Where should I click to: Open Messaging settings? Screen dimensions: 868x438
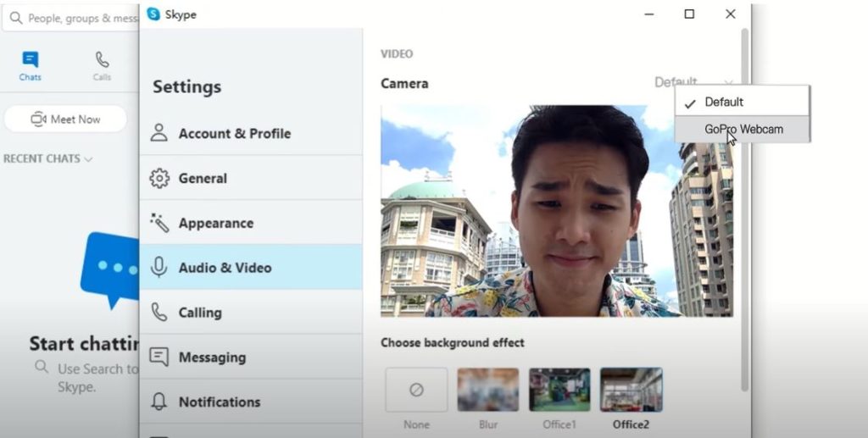tap(251, 358)
